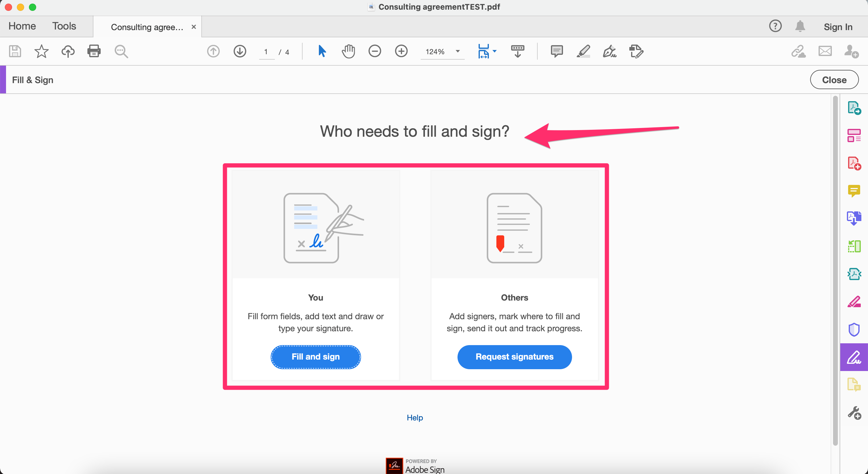Click the Request signatures button
The width and height of the screenshot is (868, 474).
(514, 357)
